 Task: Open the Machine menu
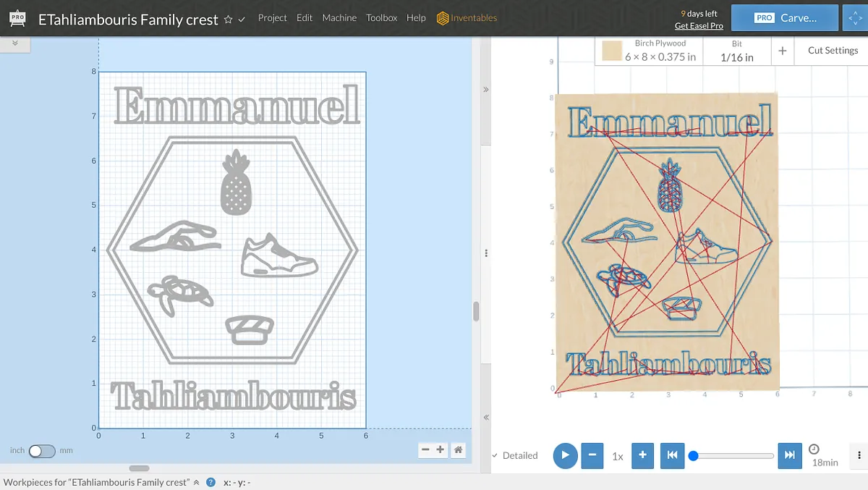[339, 18]
